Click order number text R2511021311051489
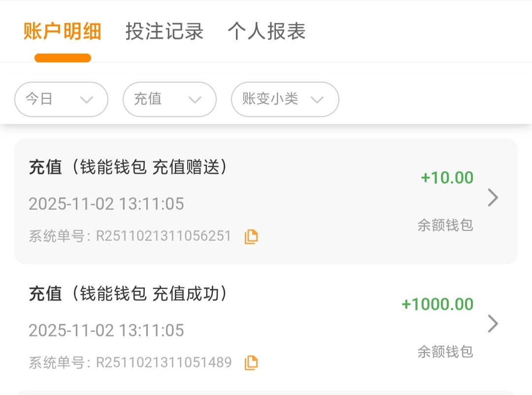The width and height of the screenshot is (532, 395). click(x=164, y=363)
